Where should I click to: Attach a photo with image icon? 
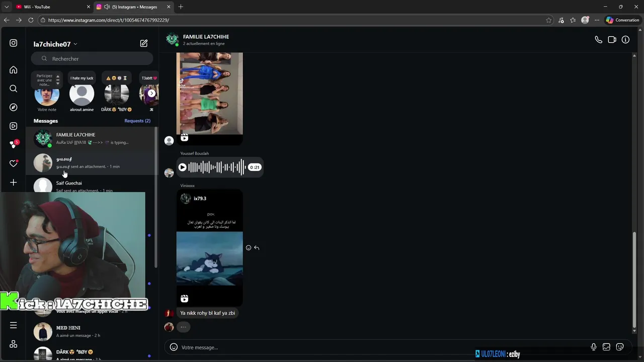[606, 347]
